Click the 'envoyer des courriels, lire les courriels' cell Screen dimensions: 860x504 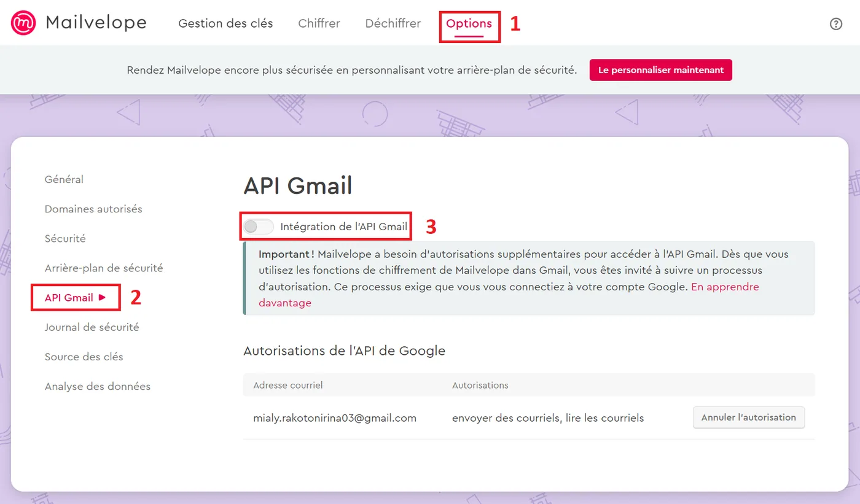[548, 418]
